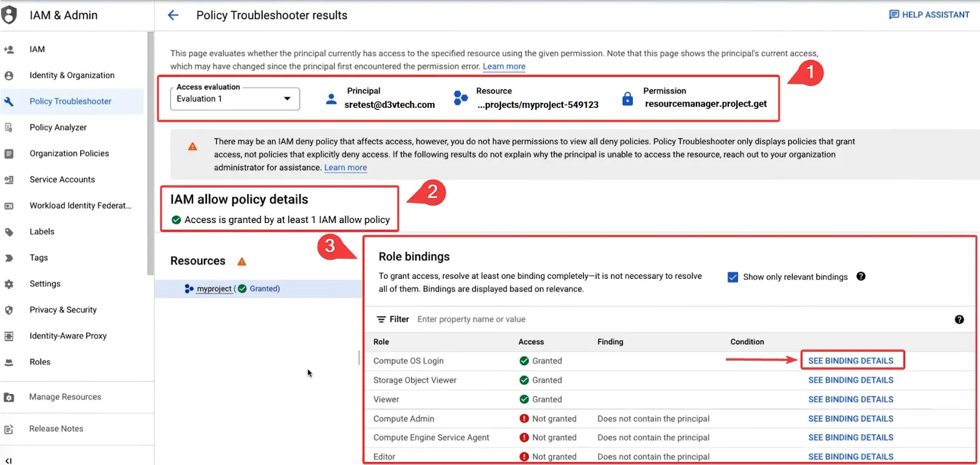Click warning triangle in deny policy notice

[192, 146]
